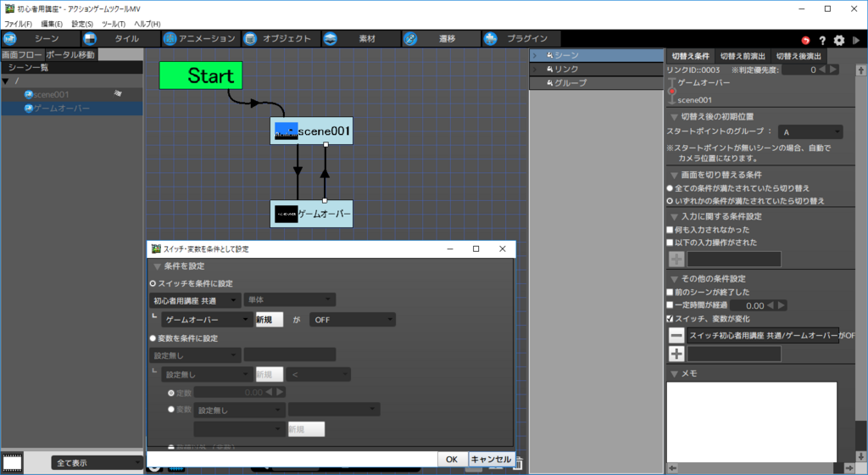The width and height of the screenshot is (868, 475).
Task: Open the ファイル(F) menu
Action: point(18,24)
